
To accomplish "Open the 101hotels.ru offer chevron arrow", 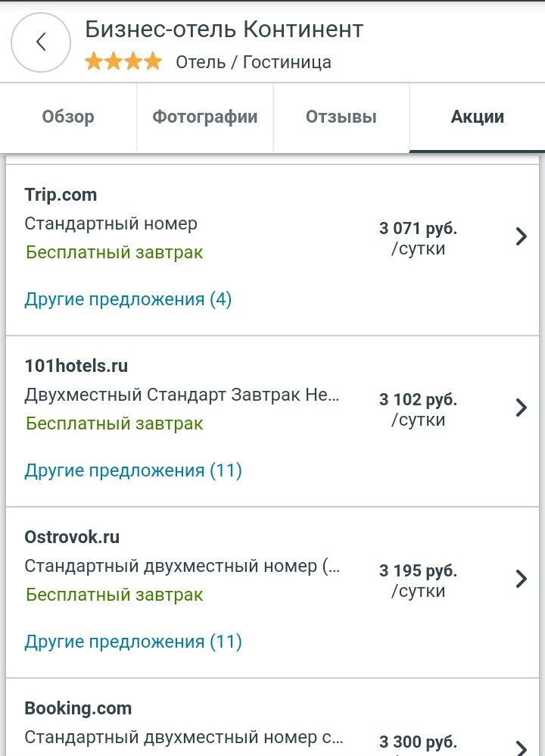I will click(x=521, y=408).
